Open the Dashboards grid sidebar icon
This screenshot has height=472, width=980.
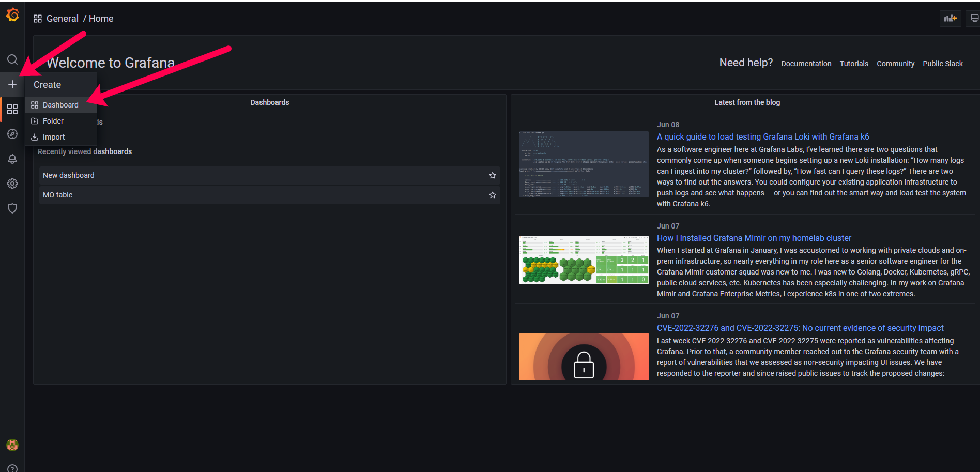click(12, 109)
